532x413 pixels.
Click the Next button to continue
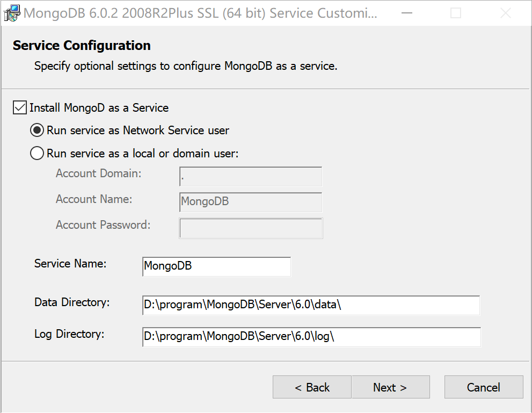click(390, 387)
